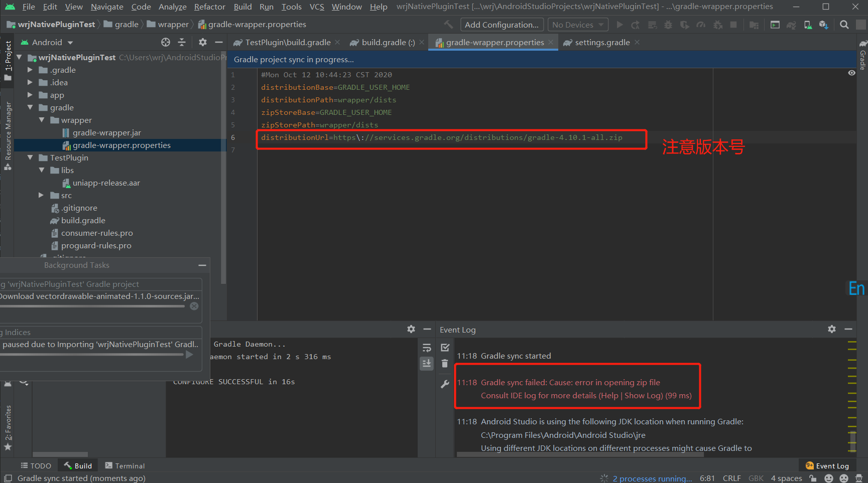Image resolution: width=868 pixels, height=483 pixels.
Task: Expand the app folder
Action: tap(30, 95)
